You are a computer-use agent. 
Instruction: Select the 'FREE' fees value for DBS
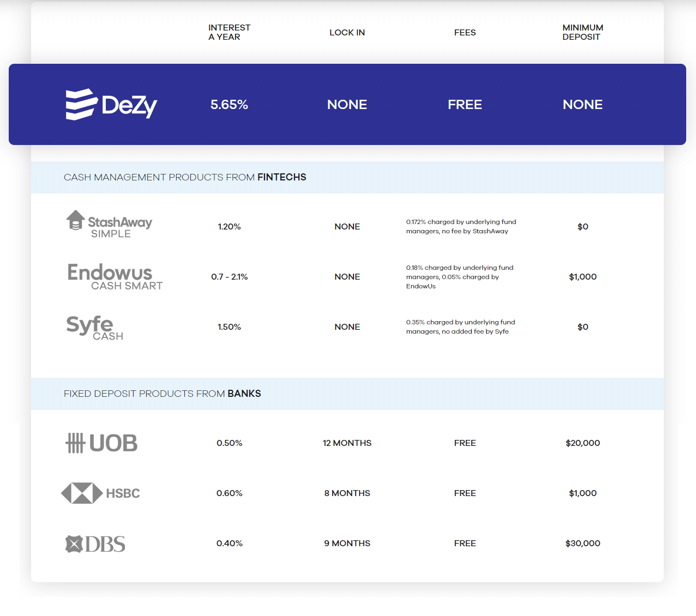click(x=465, y=543)
